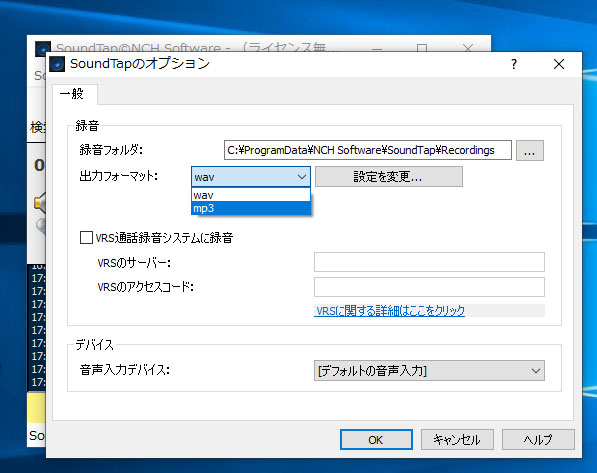The image size is (597, 473).
Task: Confirm options with the OK button
Action: (376, 440)
